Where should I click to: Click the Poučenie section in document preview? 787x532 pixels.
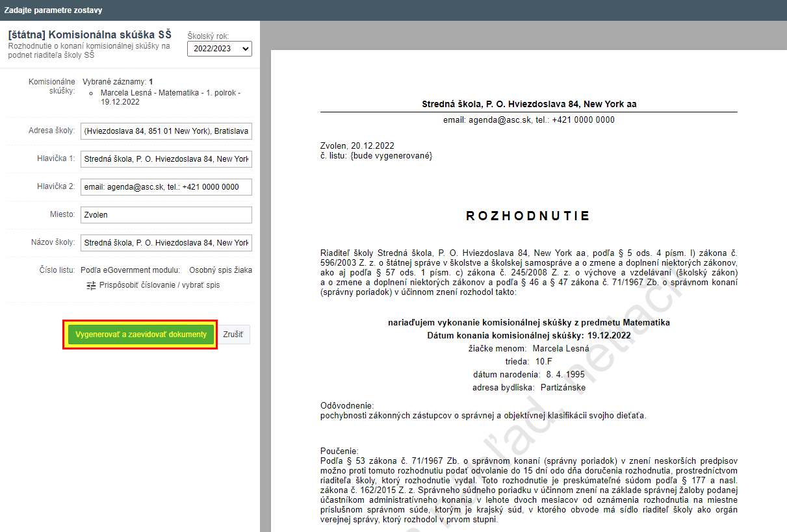coord(528,485)
